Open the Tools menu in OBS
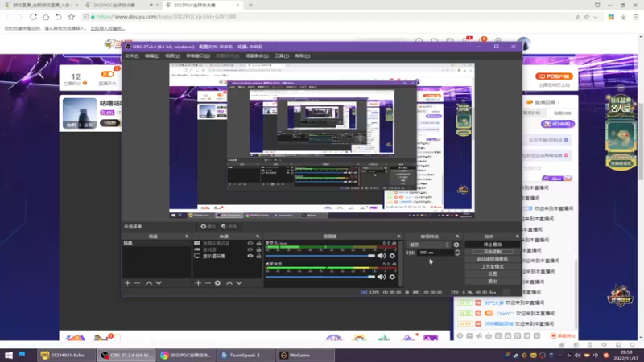 pyautogui.click(x=282, y=56)
